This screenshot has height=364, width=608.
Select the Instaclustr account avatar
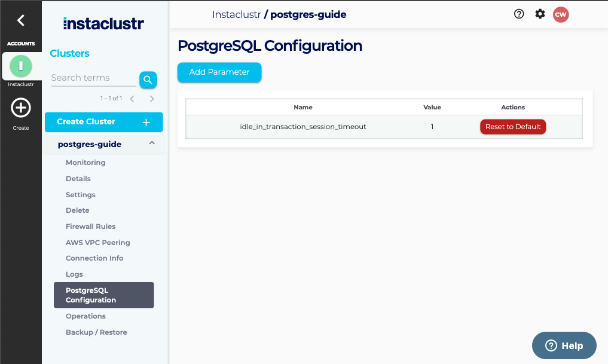coord(21,65)
